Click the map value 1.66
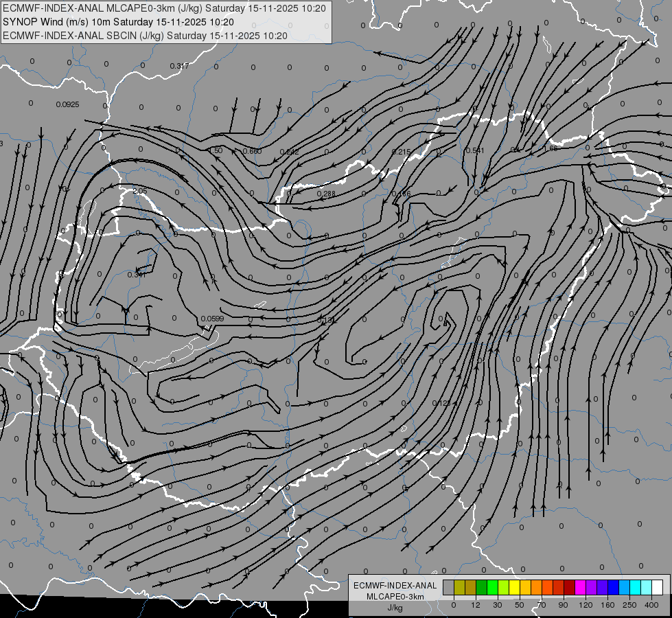 point(551,148)
